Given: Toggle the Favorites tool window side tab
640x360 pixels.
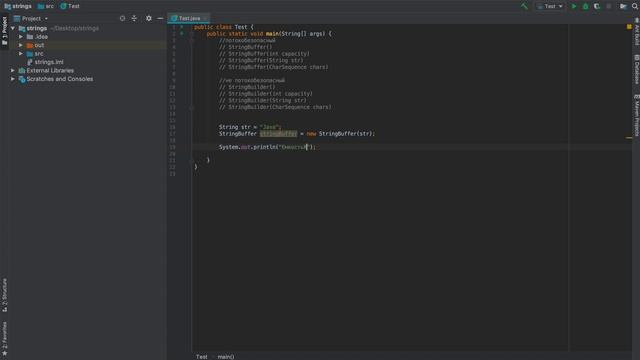Looking at the screenshot, I should click(4, 339).
